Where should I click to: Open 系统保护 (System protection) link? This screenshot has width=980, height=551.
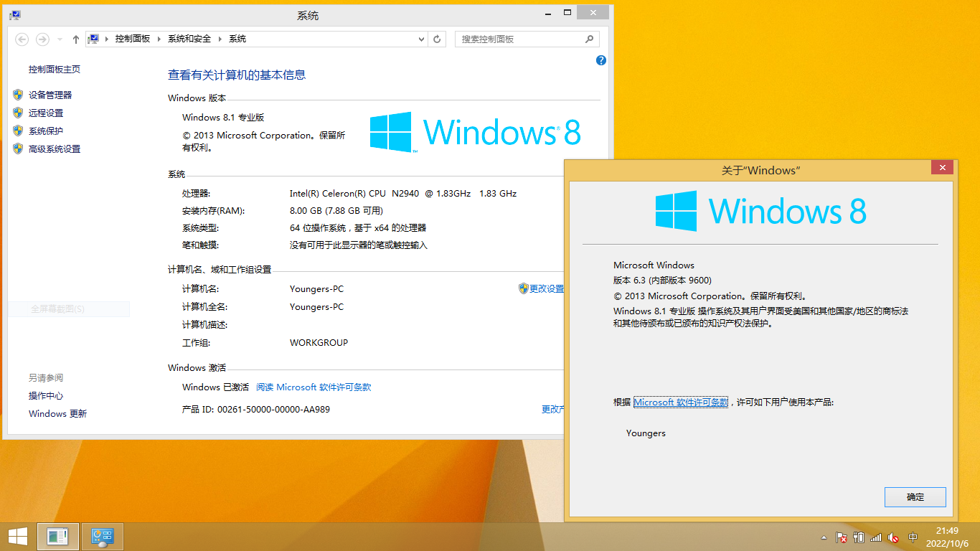point(46,131)
